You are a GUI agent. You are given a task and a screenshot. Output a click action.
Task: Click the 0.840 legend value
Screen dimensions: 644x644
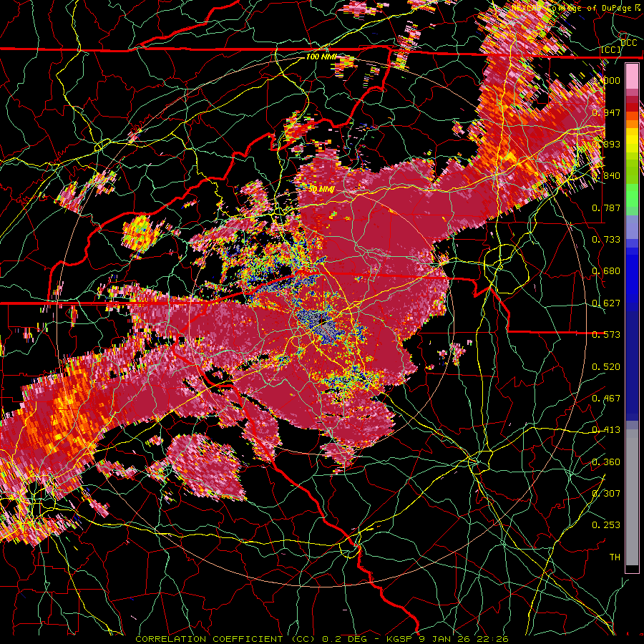(606, 175)
